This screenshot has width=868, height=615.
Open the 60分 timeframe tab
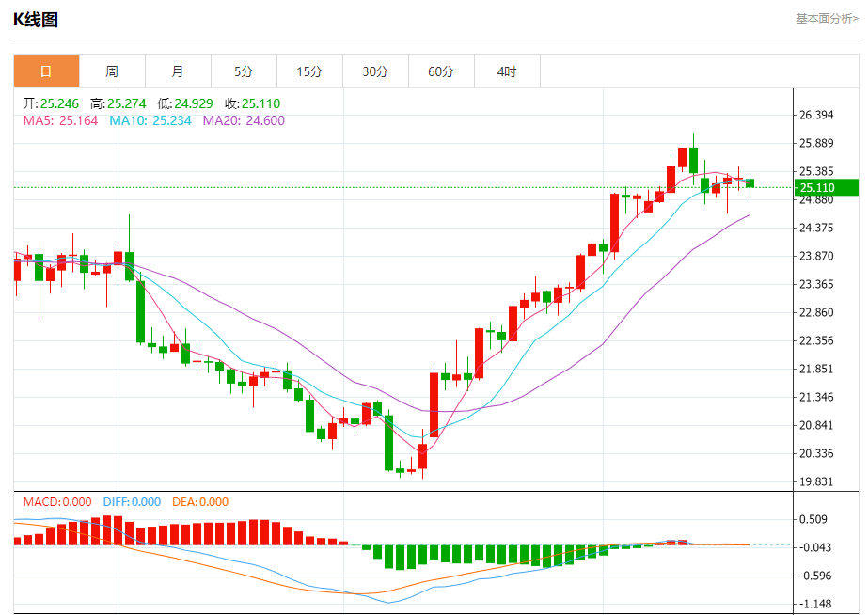pyautogui.click(x=441, y=71)
